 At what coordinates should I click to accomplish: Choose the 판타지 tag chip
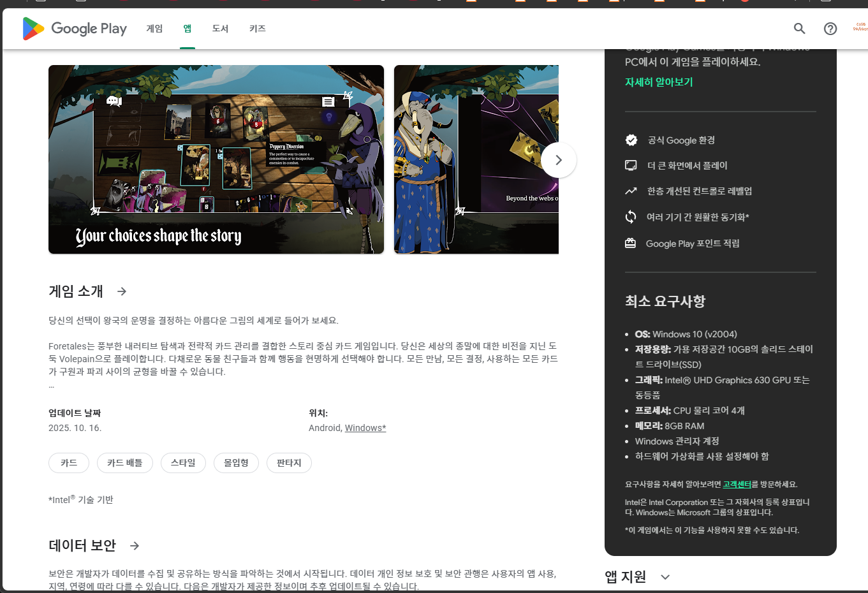(289, 463)
